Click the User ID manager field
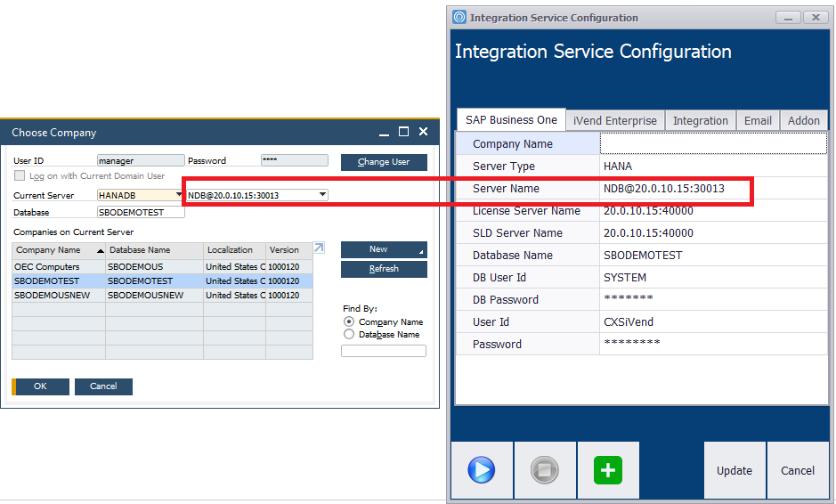 click(141, 160)
